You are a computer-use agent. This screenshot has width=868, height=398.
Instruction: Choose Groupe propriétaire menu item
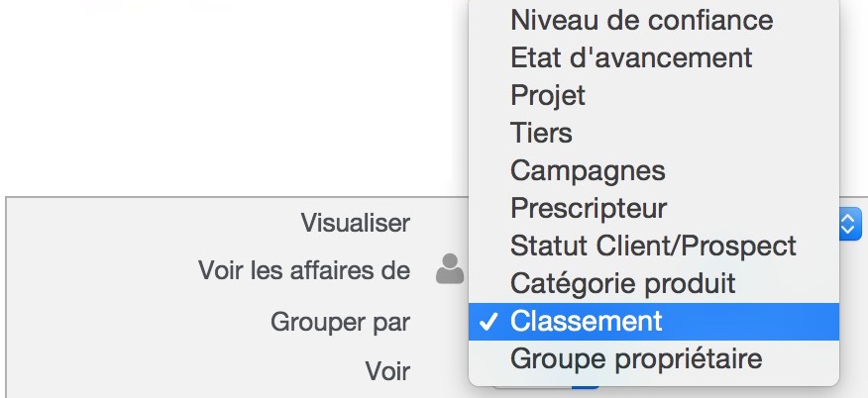pyautogui.click(x=654, y=358)
